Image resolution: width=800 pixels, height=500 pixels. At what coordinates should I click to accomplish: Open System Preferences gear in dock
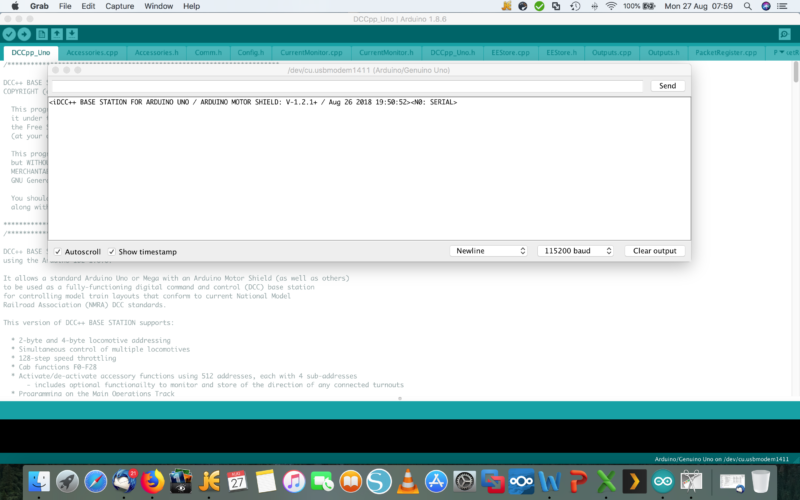(x=464, y=481)
